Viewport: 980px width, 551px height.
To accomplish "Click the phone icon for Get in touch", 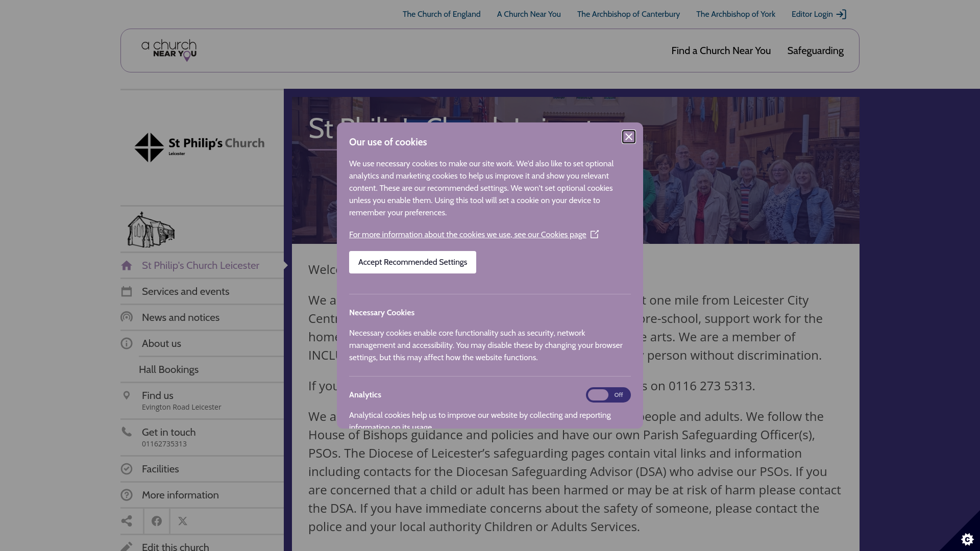I will point(127,432).
